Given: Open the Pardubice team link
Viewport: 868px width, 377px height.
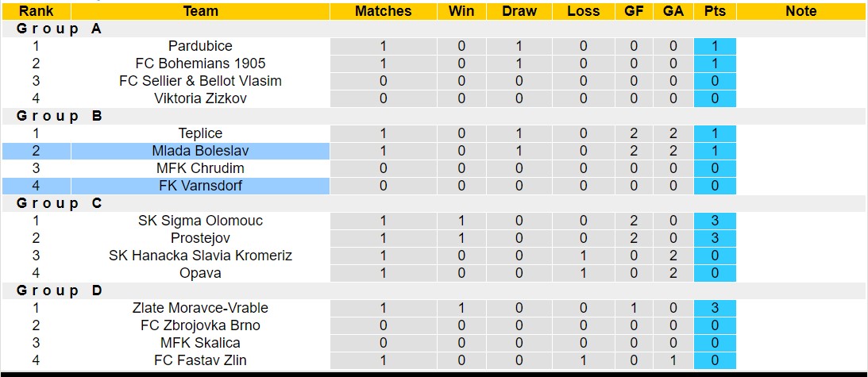Looking at the screenshot, I should click(x=200, y=46).
